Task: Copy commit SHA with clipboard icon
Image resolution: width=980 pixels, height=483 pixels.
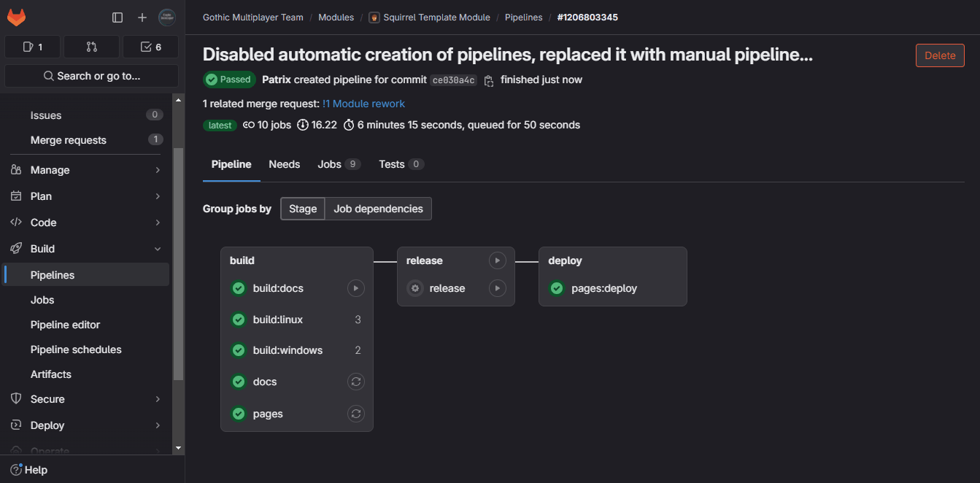Action: tap(489, 80)
